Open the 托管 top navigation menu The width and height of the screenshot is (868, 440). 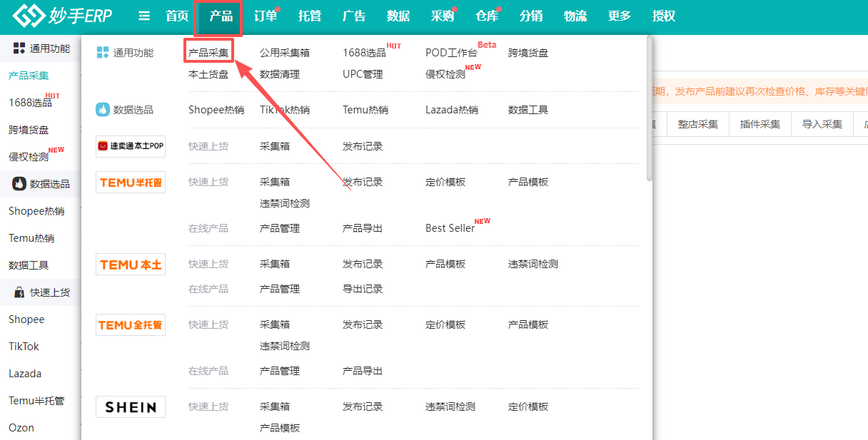(310, 16)
